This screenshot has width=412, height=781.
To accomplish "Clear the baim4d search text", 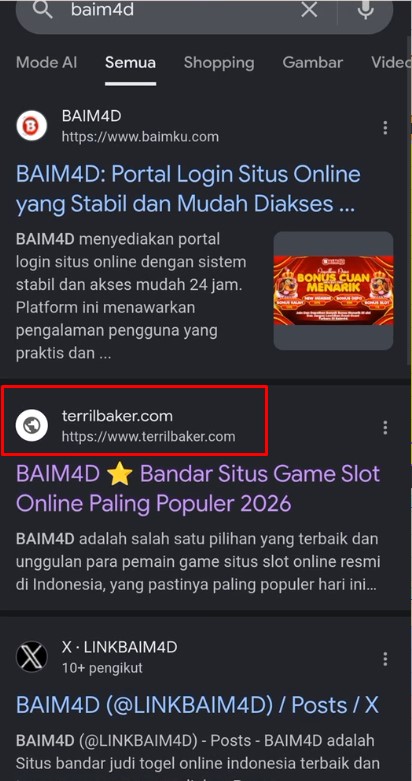I will tap(309, 9).
